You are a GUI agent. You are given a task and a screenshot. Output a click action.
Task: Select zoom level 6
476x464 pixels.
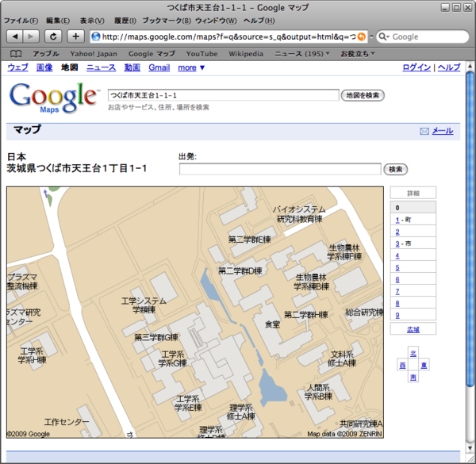coord(397,279)
